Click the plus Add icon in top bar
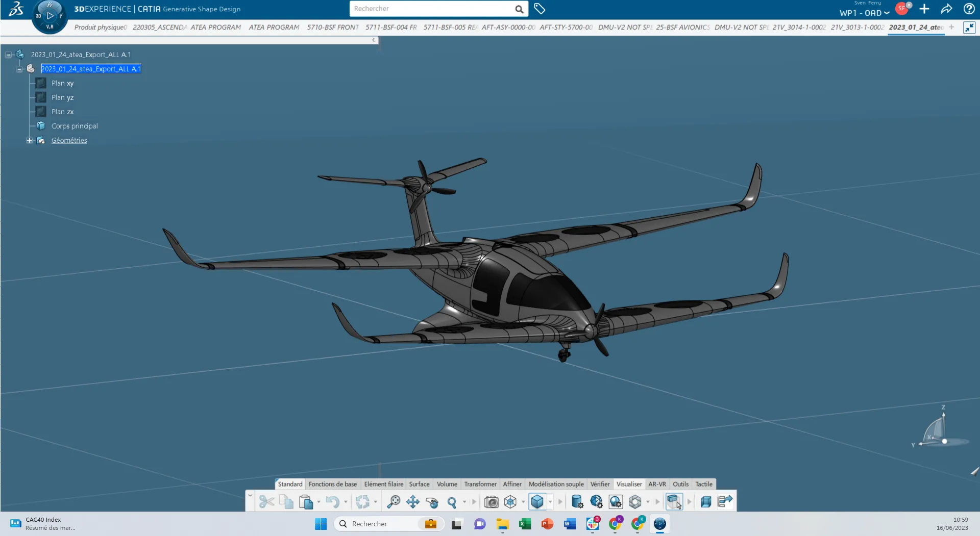Image resolution: width=980 pixels, height=536 pixels. tap(924, 9)
